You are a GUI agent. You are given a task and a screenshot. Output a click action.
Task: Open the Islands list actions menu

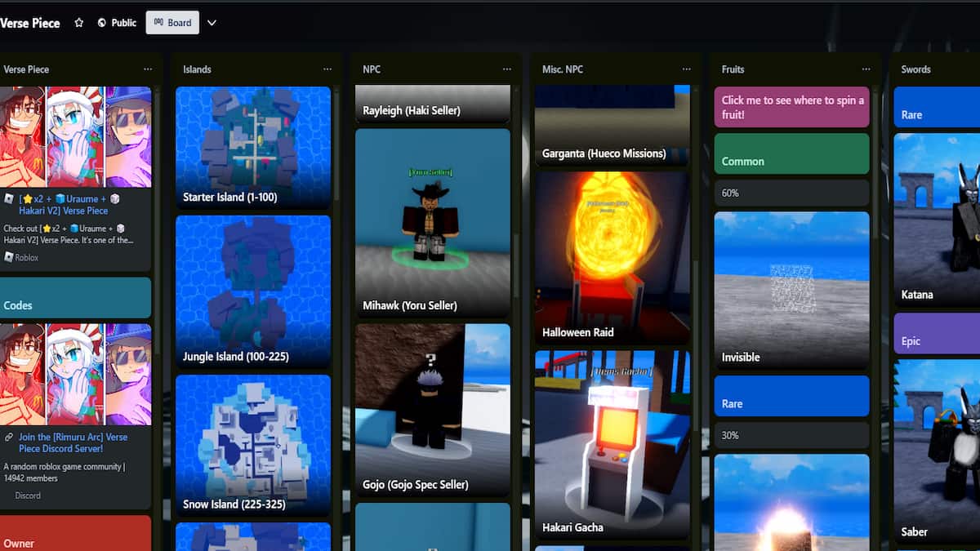tap(327, 69)
